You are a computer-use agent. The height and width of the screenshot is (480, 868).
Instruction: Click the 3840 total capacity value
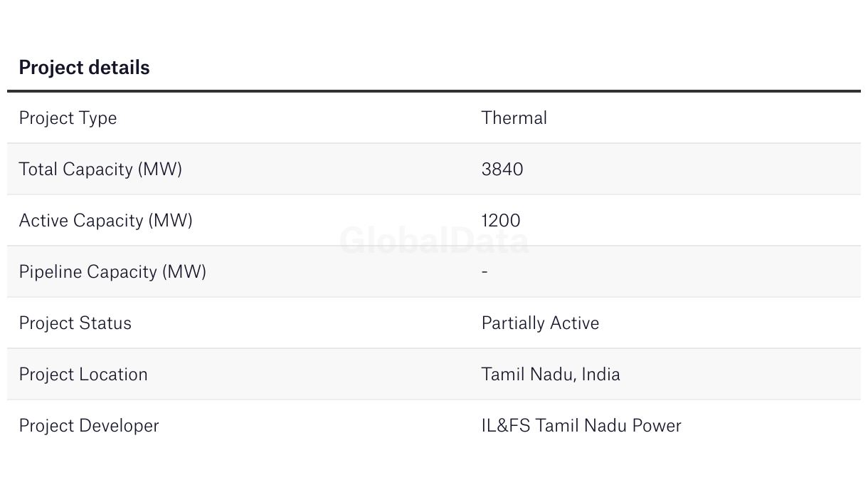[x=502, y=169]
